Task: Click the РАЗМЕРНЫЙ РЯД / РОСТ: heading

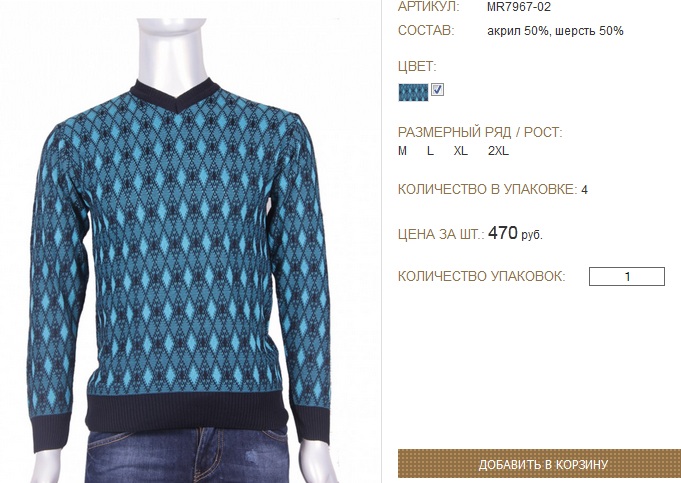Action: pos(480,132)
